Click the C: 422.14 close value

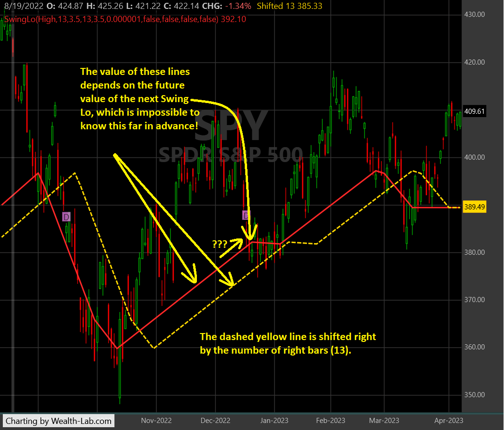pyautogui.click(x=181, y=6)
